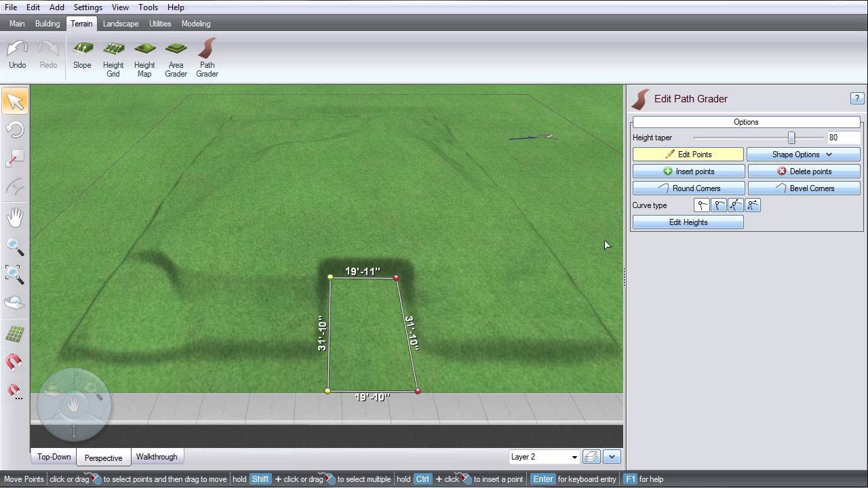868x488 pixels.
Task: Choose the Height Map tool
Action: click(x=144, y=59)
